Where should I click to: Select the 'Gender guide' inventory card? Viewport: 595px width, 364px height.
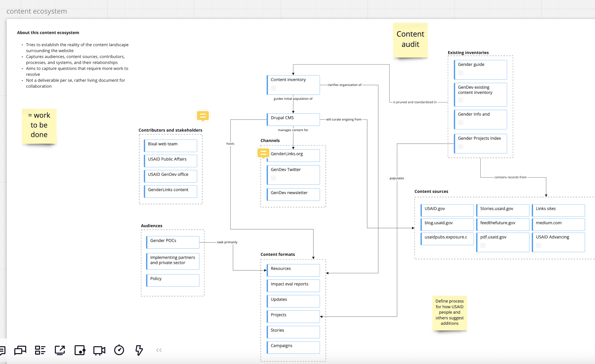[481, 70]
